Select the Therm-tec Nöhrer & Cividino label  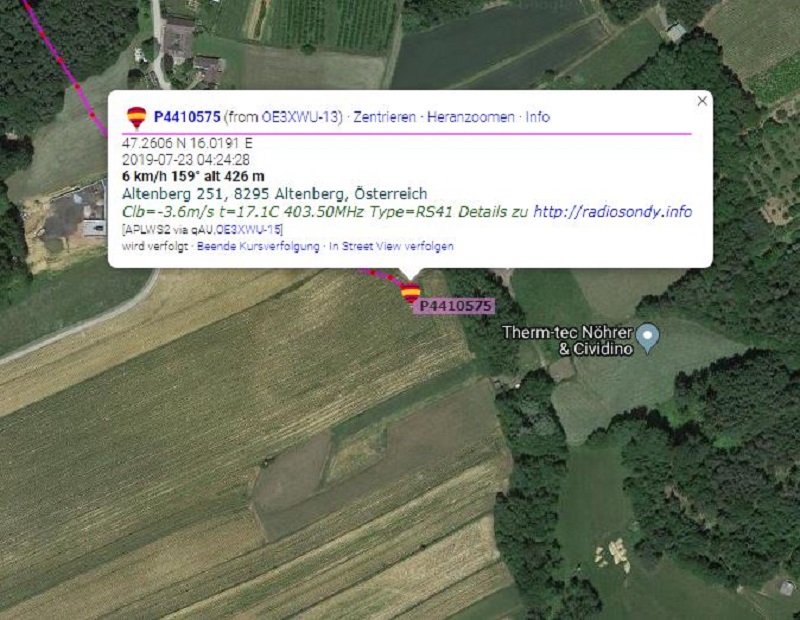click(x=567, y=340)
